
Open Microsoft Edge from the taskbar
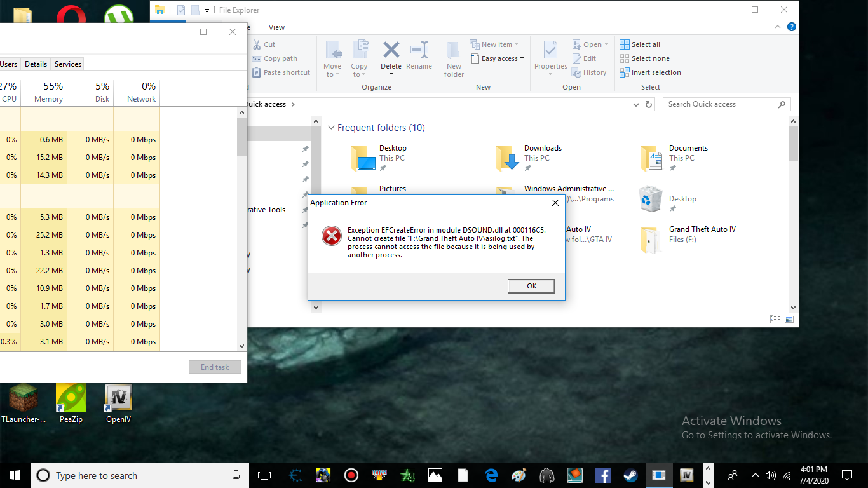[491, 475]
